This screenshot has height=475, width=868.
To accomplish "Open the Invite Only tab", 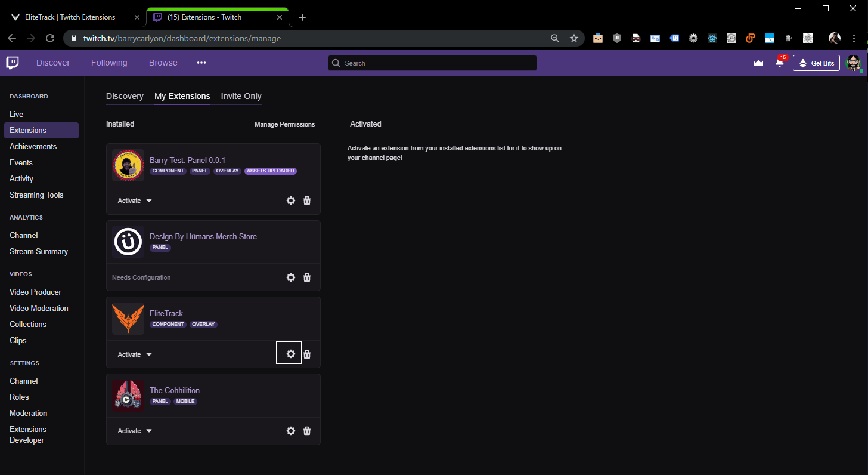I will click(241, 96).
